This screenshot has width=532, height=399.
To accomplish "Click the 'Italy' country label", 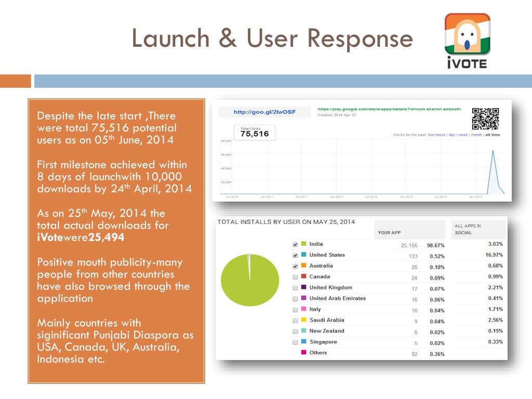I will click(x=315, y=309).
